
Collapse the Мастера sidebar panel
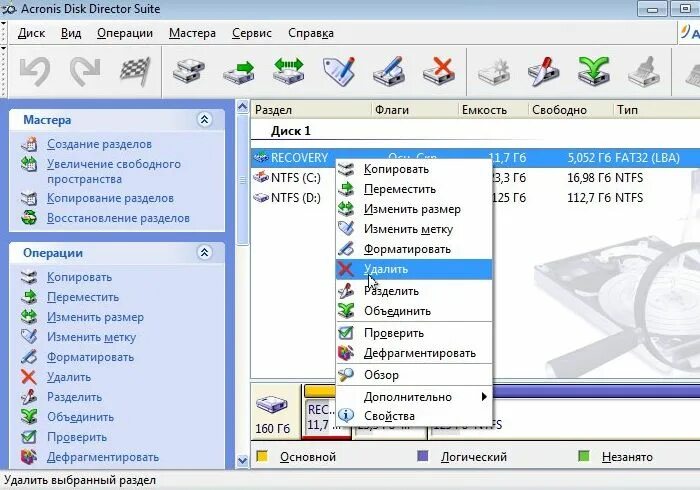pos(204,120)
